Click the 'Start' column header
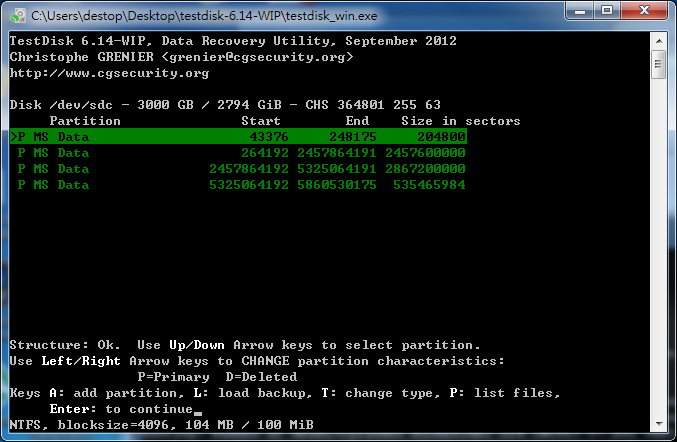Screen dimensions: 677x442 [261, 121]
